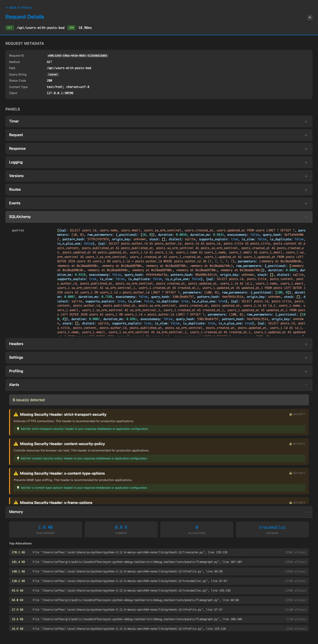This screenshot has width=318, height=644.
Task: Open the Routes panel header
Action: point(159,190)
